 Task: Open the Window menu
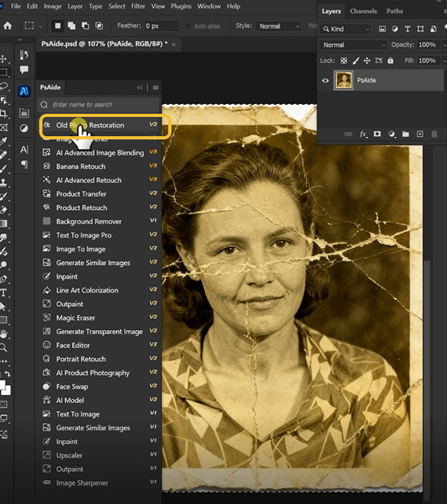[x=209, y=6]
